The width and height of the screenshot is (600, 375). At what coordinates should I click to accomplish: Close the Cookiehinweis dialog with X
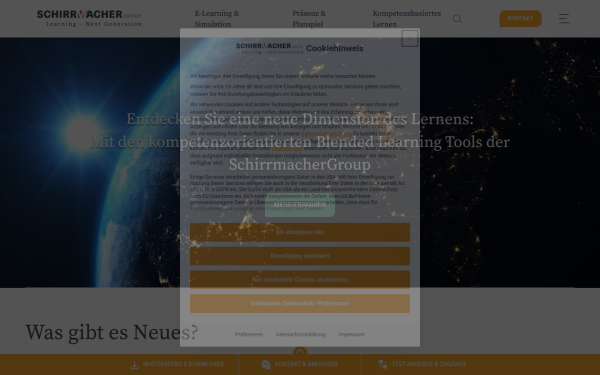click(x=409, y=38)
